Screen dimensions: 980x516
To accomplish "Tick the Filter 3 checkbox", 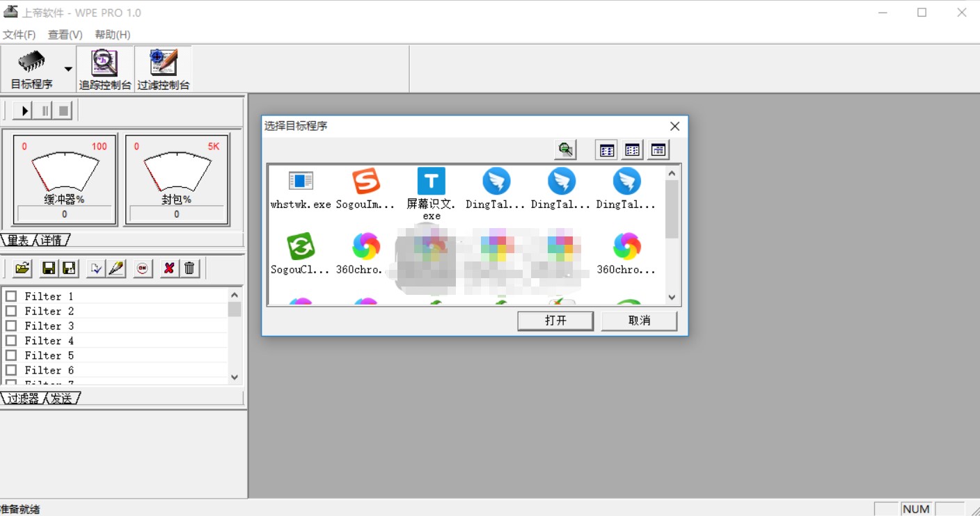I will [11, 325].
